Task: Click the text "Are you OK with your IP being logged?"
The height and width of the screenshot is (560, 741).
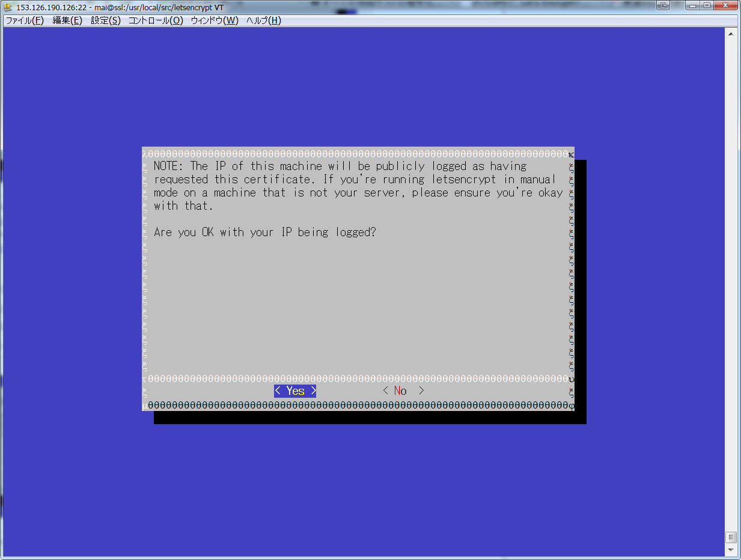Action: (x=265, y=233)
